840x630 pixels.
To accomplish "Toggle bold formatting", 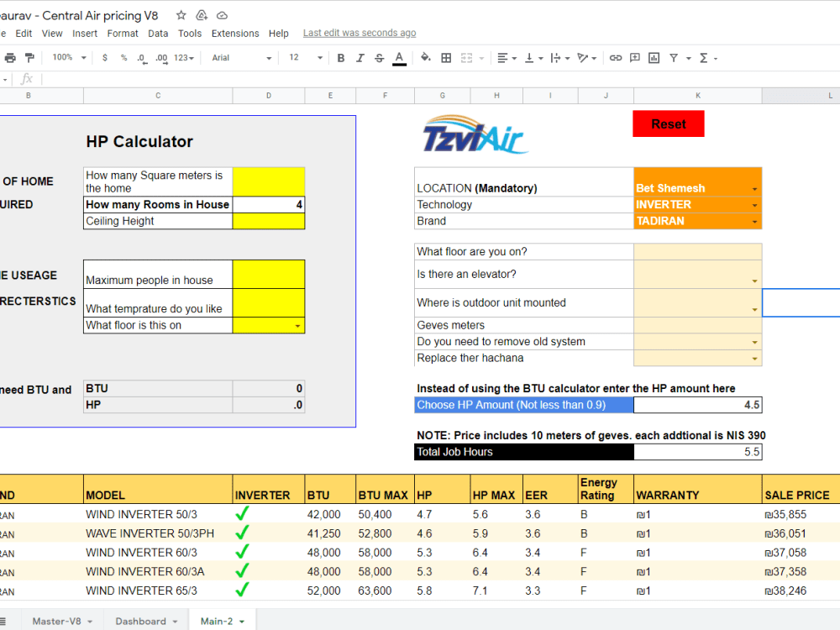I will [x=340, y=57].
